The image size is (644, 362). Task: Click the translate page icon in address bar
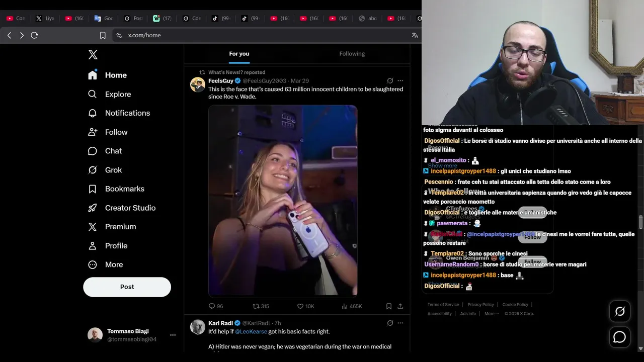[415, 35]
